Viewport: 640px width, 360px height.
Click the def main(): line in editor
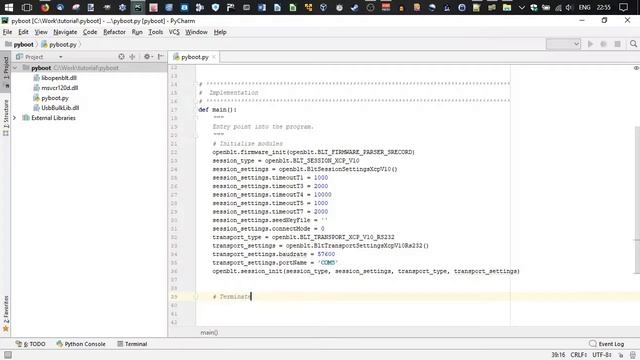click(x=218, y=109)
